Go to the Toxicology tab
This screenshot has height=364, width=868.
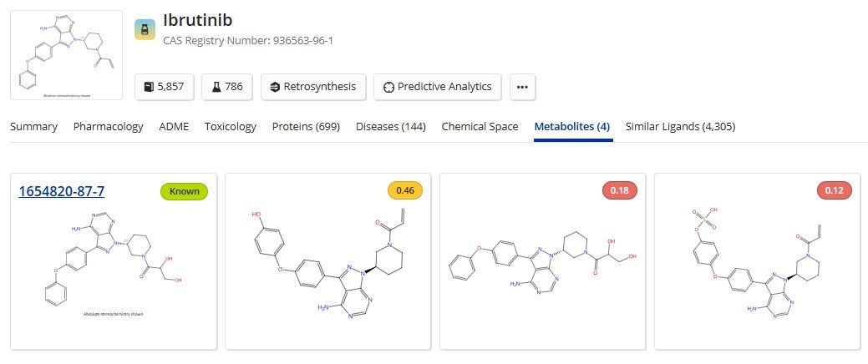[230, 127]
